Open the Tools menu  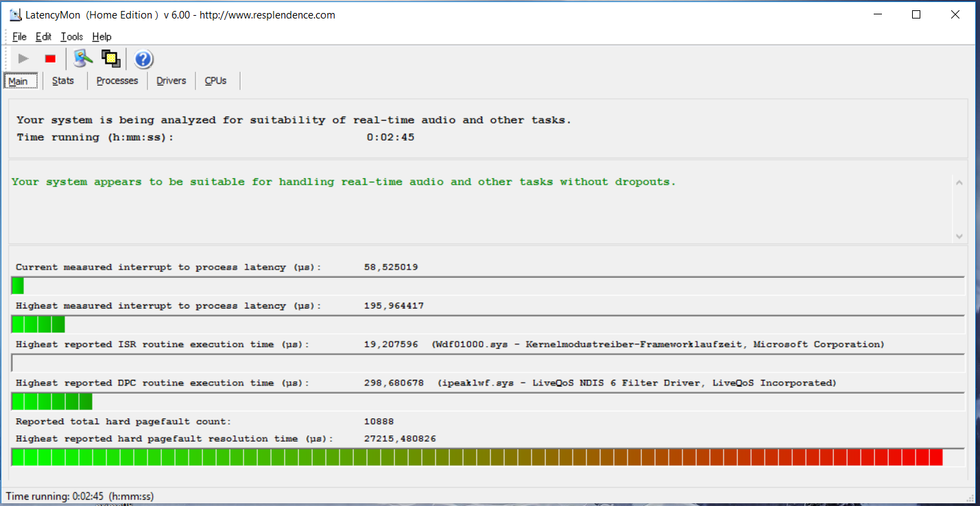click(x=71, y=37)
